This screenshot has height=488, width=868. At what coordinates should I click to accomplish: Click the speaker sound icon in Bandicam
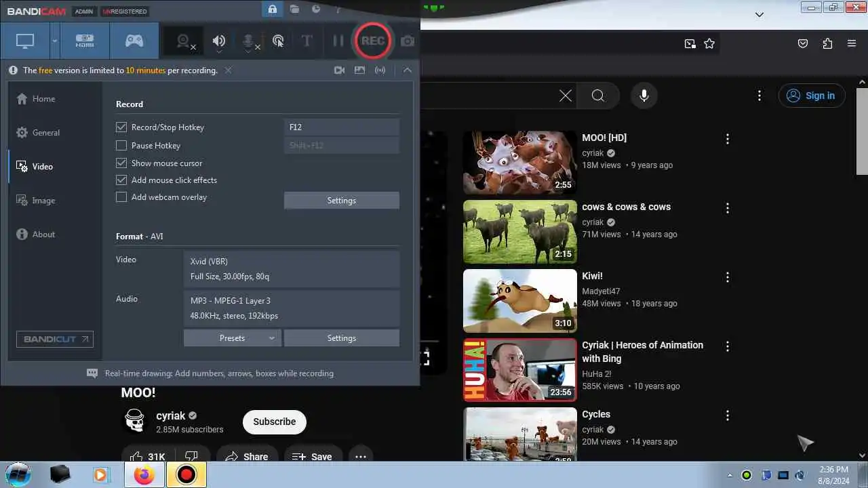[218, 41]
